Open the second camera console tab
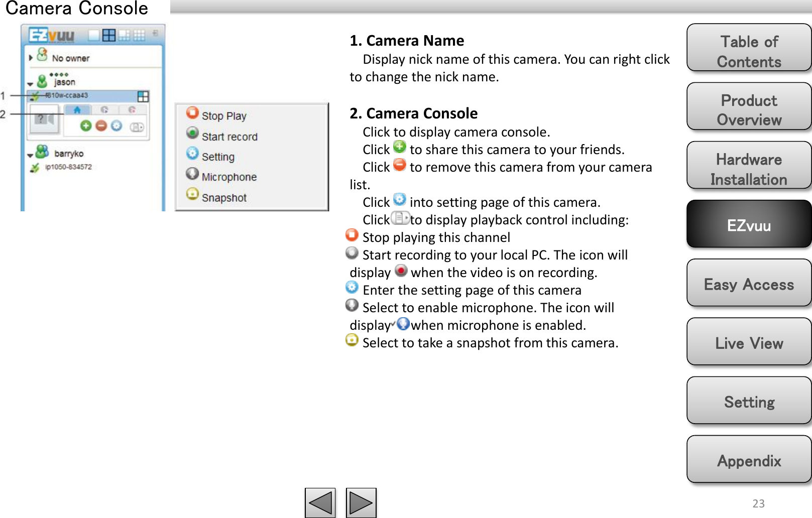Image resolution: width=812 pixels, height=518 pixels. [x=104, y=110]
